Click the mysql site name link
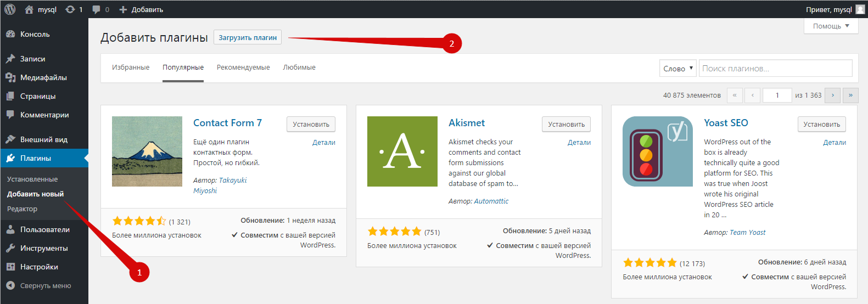868x304 pixels. [47, 9]
